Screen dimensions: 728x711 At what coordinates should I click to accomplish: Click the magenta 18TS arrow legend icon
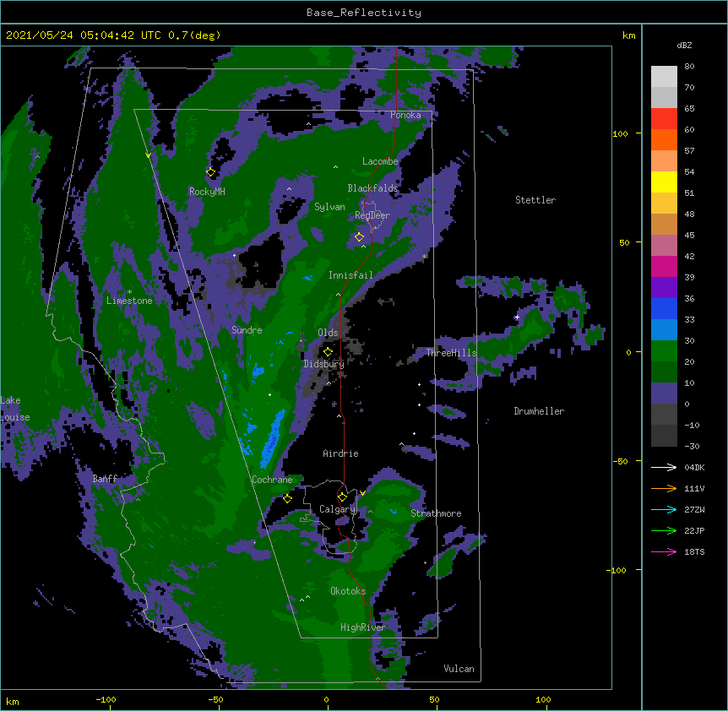[664, 551]
